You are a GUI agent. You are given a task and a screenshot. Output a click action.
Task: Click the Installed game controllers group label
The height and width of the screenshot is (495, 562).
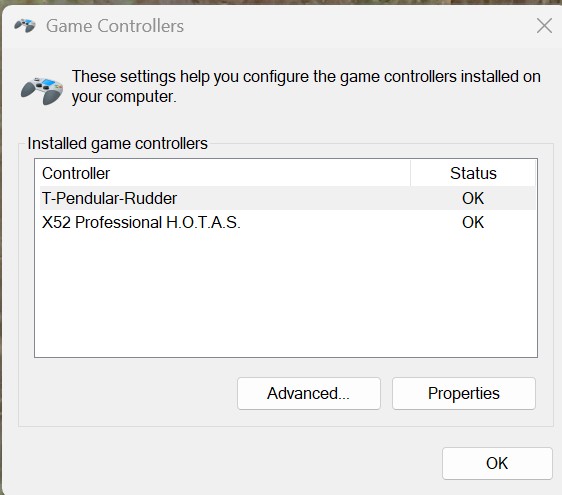point(118,143)
